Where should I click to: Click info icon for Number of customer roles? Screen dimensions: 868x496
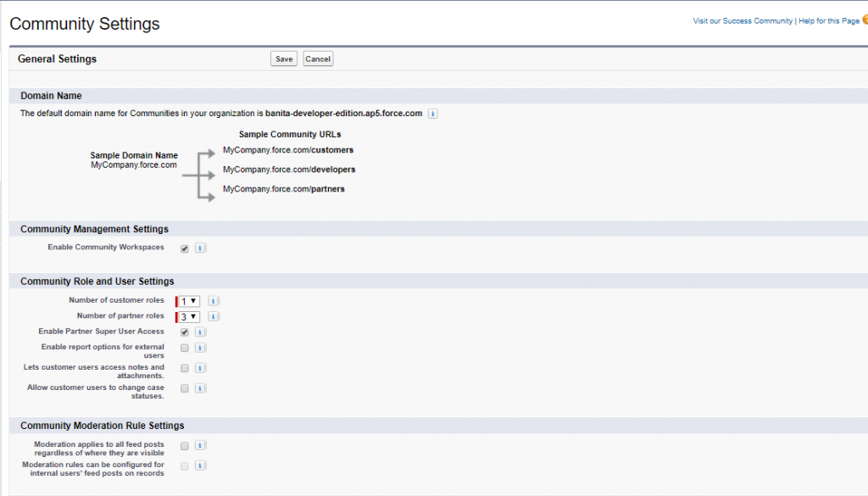click(214, 301)
